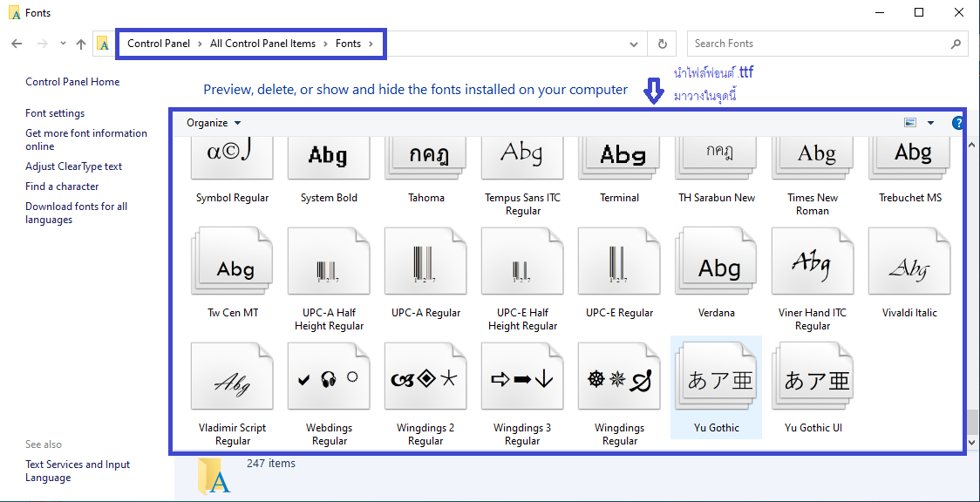Click the Fonts folder icon in address bar
The image size is (980, 502).
click(103, 44)
